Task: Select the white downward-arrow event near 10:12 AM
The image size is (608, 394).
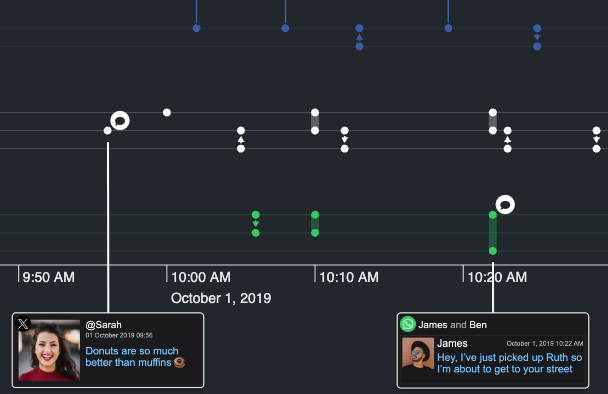Action: (344, 140)
